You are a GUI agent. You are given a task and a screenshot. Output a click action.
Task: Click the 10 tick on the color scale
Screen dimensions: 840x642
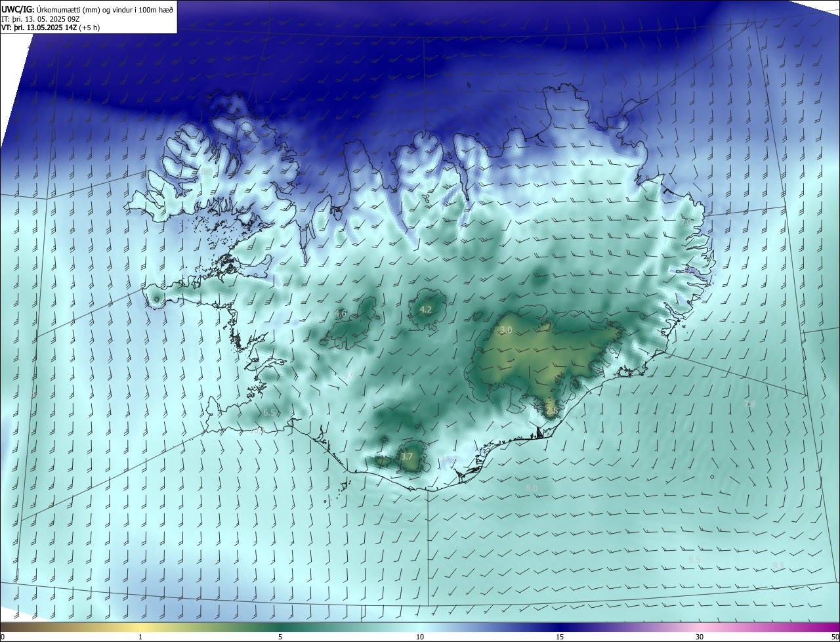[420, 637]
